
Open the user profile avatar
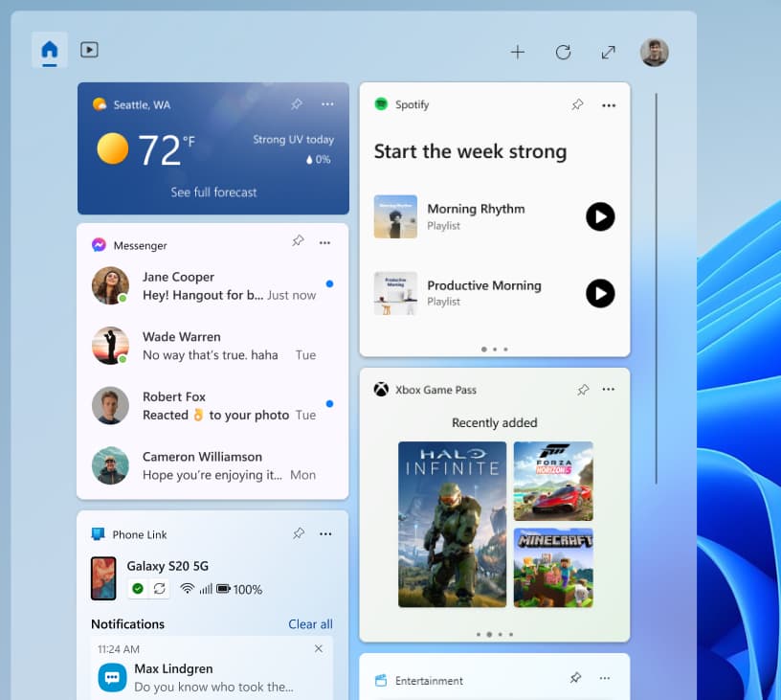(654, 53)
